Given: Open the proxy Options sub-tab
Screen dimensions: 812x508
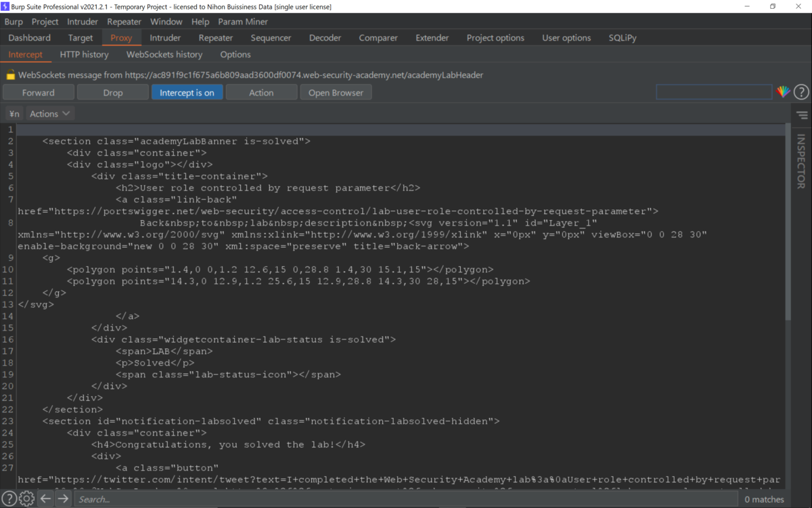Looking at the screenshot, I should coord(235,54).
